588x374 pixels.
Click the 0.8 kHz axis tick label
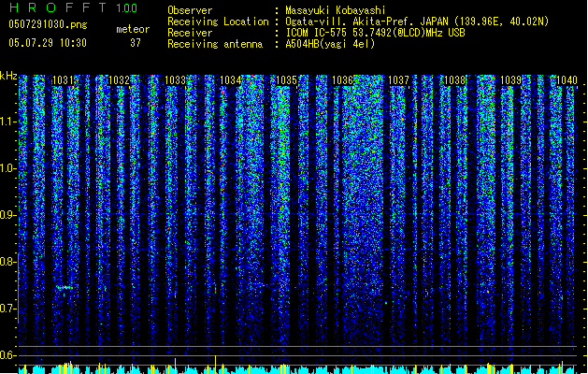(x=7, y=262)
